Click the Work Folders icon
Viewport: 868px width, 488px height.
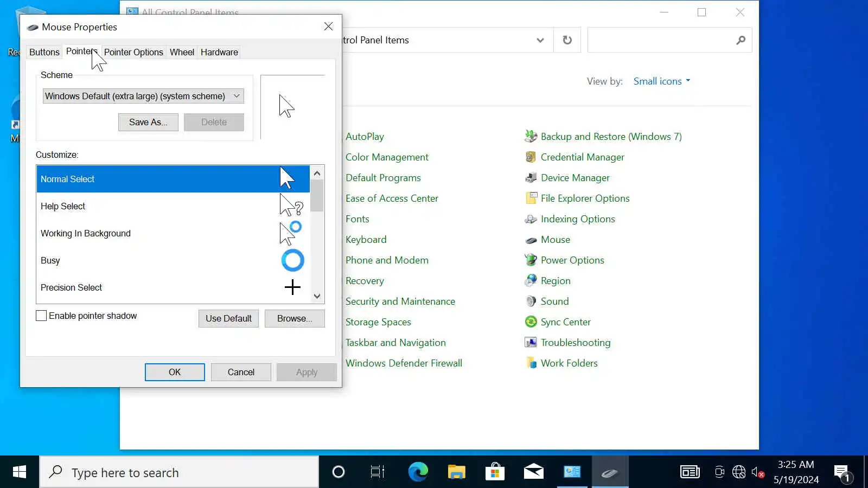point(531,363)
